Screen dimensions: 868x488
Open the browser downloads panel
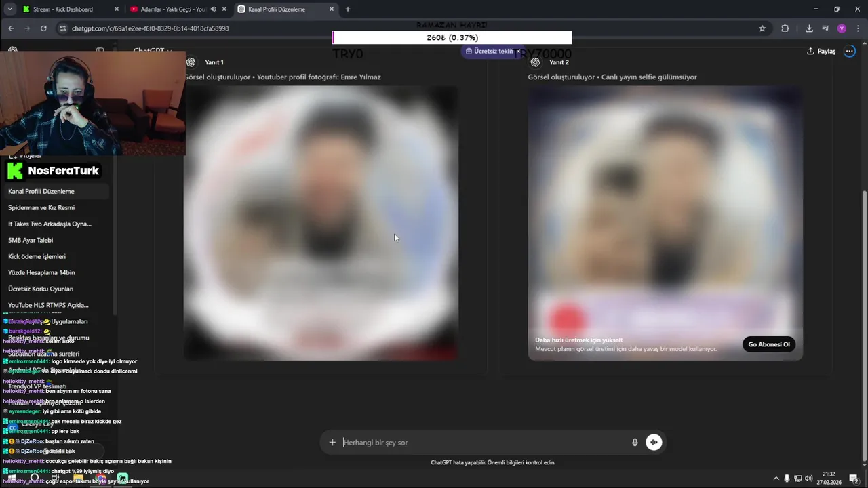click(x=809, y=28)
